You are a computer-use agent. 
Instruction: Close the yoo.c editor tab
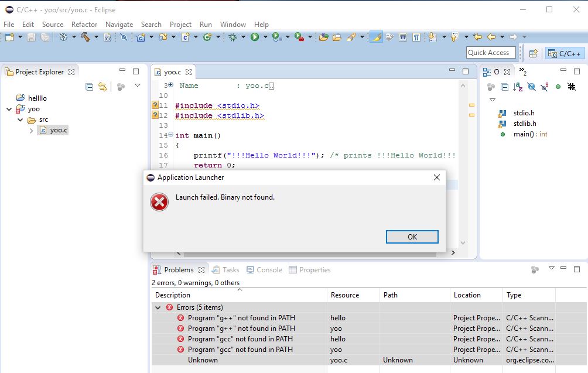pyautogui.click(x=189, y=71)
